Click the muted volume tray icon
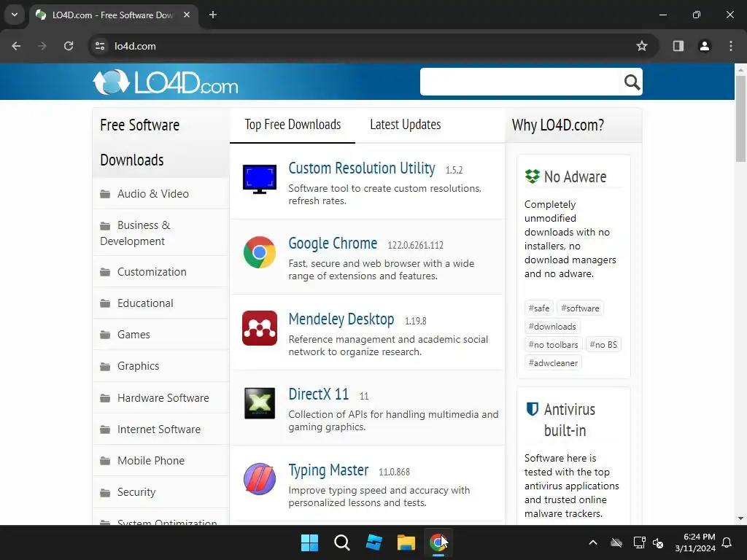 [x=658, y=542]
